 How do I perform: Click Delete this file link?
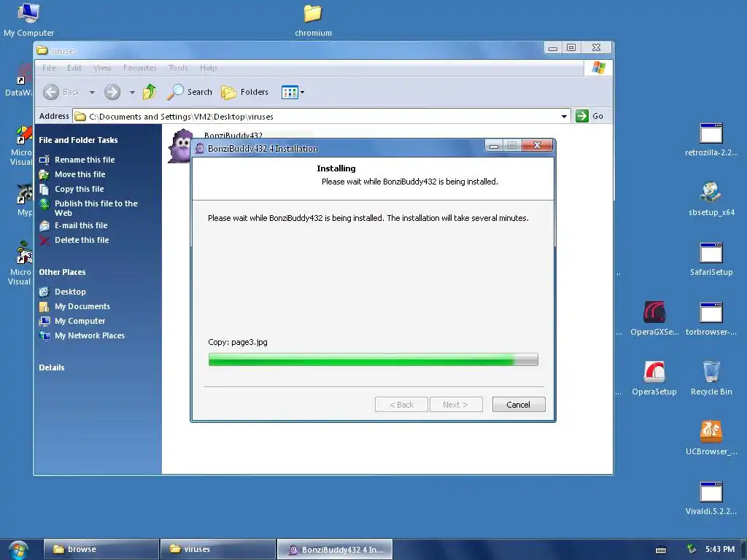pos(82,240)
